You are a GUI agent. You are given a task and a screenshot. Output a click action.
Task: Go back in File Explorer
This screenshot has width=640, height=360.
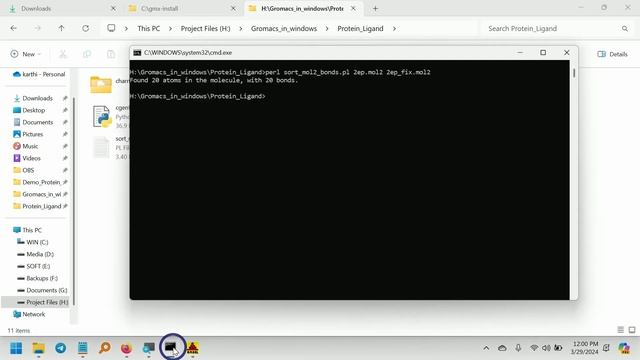coord(13,29)
